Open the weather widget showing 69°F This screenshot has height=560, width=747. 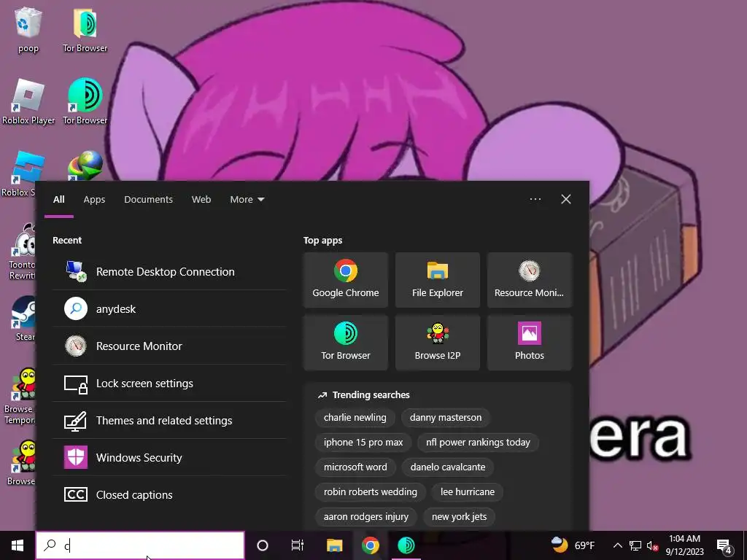(x=573, y=545)
